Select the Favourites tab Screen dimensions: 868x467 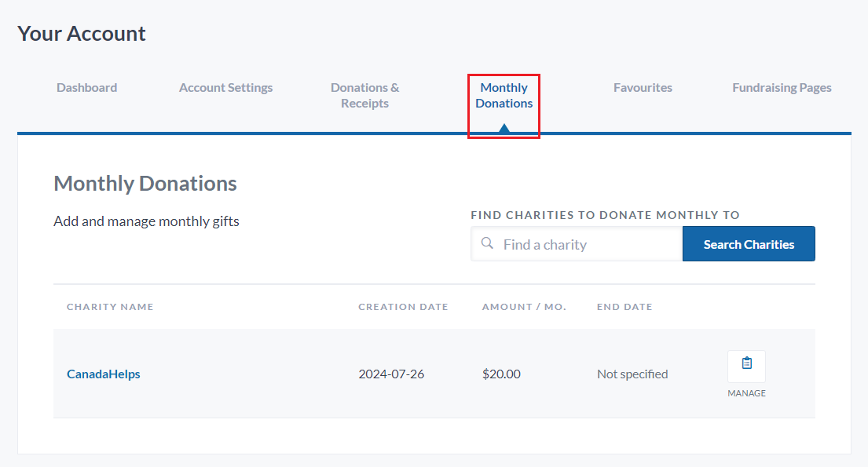[643, 87]
